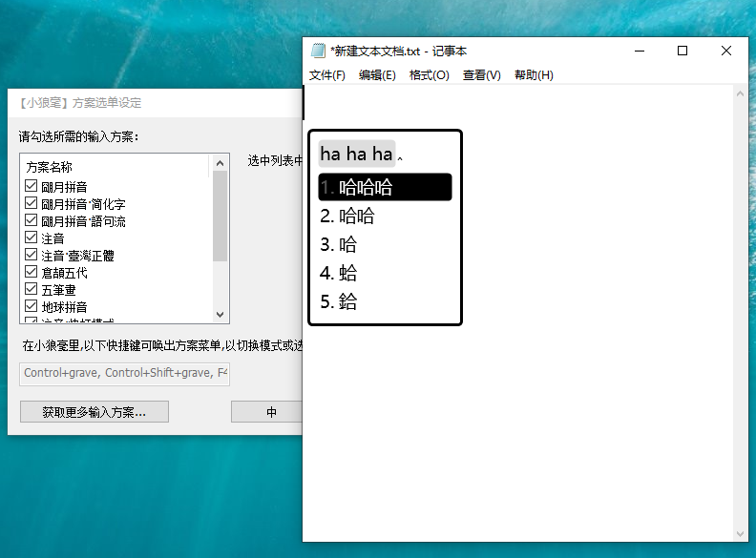Open the 帮助(H) menu in Notepad
Image resolution: width=756 pixels, height=558 pixels.
534,75
